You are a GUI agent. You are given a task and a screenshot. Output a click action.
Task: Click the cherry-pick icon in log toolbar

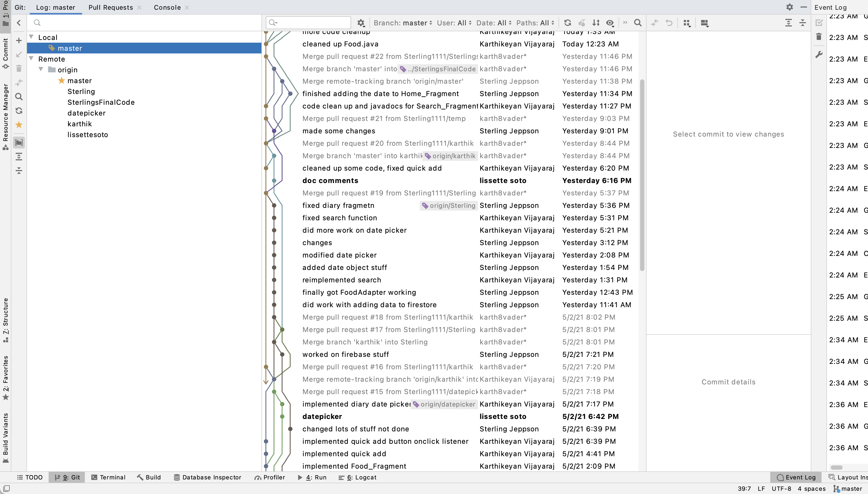point(582,23)
